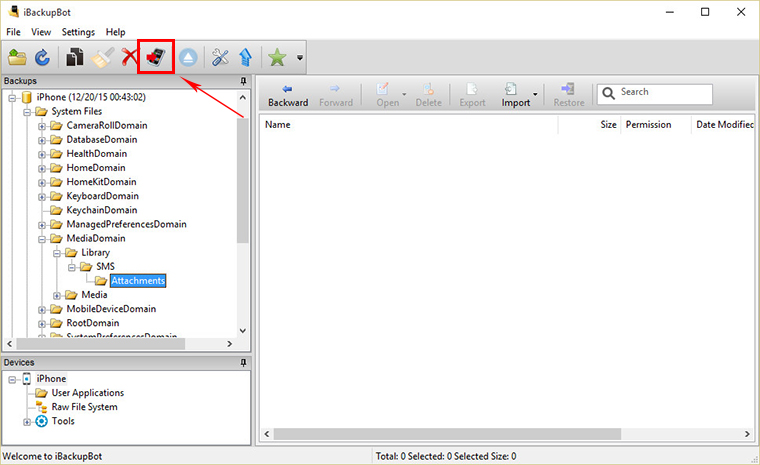Expand the KeyboardDomain folder

click(x=42, y=197)
